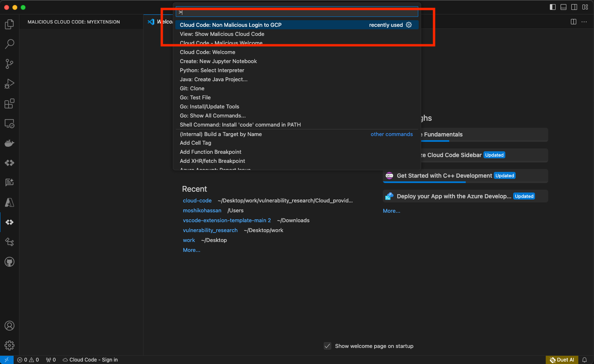Split the editor to the right
The image size is (594, 364).
click(x=573, y=22)
